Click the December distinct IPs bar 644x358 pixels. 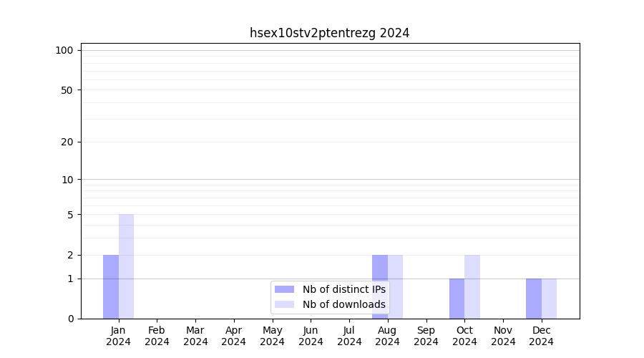(534, 299)
